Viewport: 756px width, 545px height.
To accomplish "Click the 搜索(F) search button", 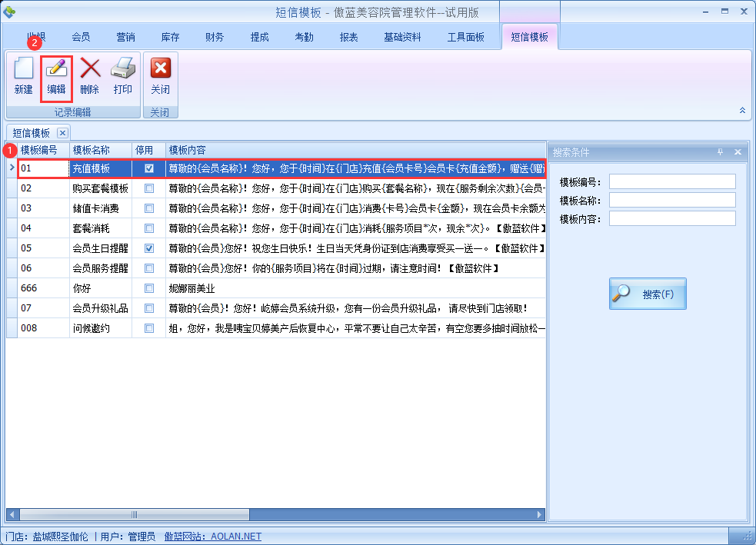I will (648, 294).
